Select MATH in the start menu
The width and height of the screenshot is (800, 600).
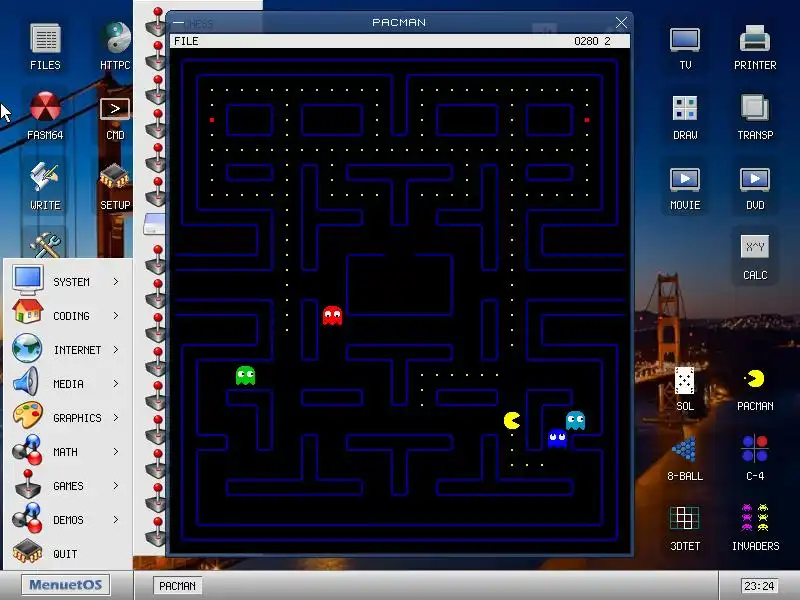(66, 452)
